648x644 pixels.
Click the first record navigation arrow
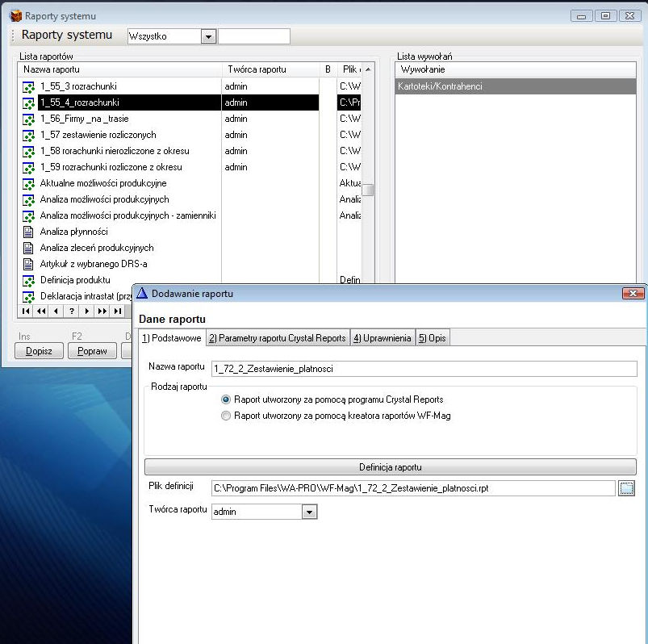(26, 311)
